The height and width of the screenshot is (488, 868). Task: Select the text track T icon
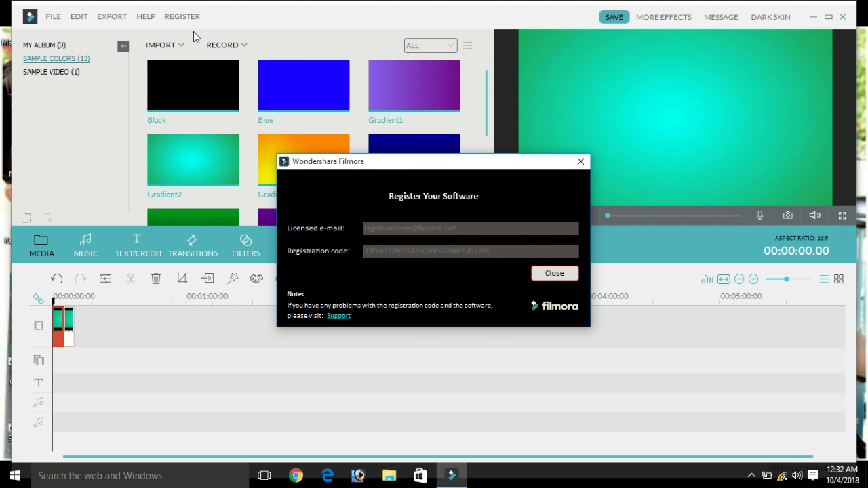coord(39,383)
